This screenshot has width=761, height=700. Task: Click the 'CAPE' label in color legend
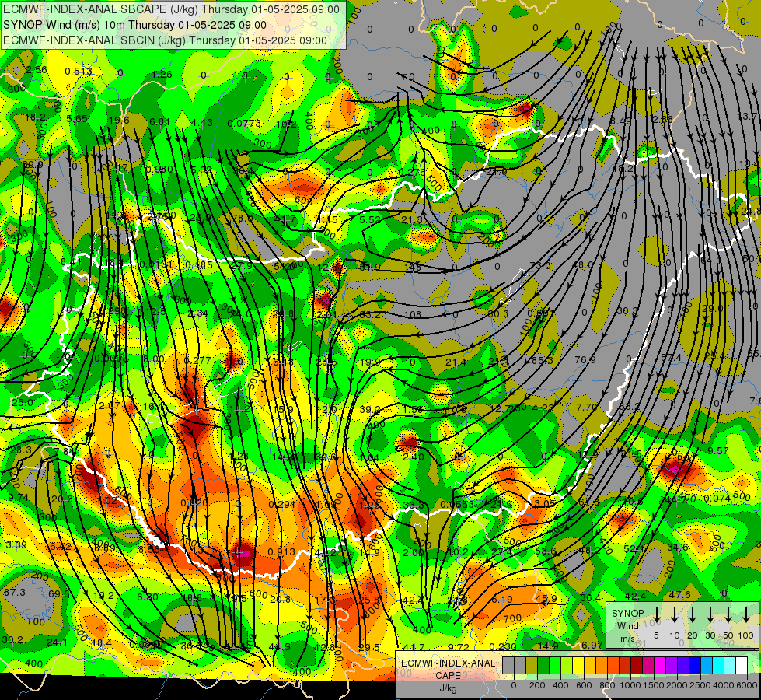pos(448,675)
